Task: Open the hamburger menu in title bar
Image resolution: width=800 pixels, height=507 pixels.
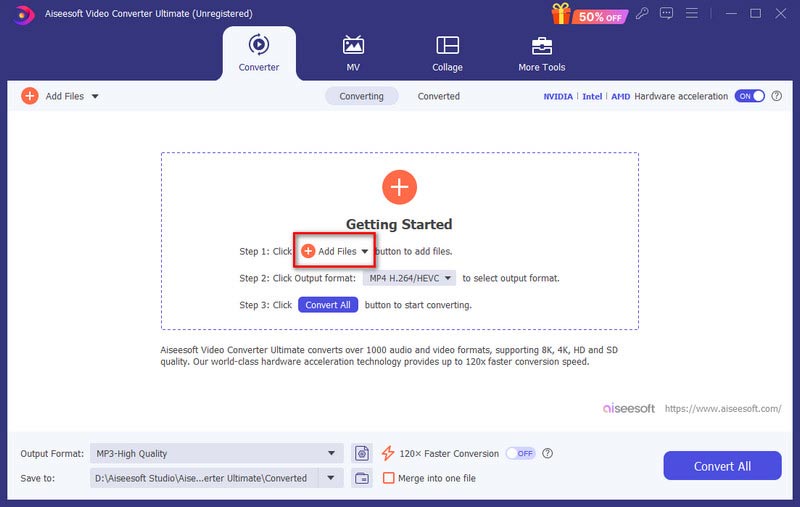Action: 690,14
